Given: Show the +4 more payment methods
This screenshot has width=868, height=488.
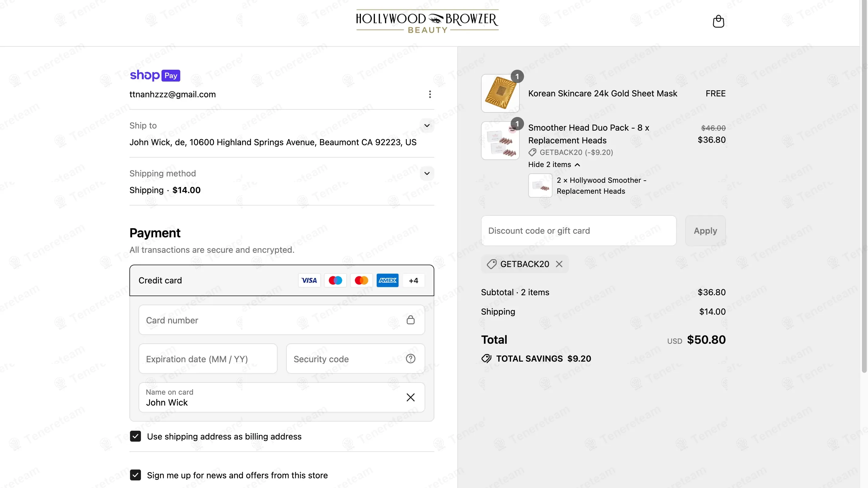Looking at the screenshot, I should 413,280.
